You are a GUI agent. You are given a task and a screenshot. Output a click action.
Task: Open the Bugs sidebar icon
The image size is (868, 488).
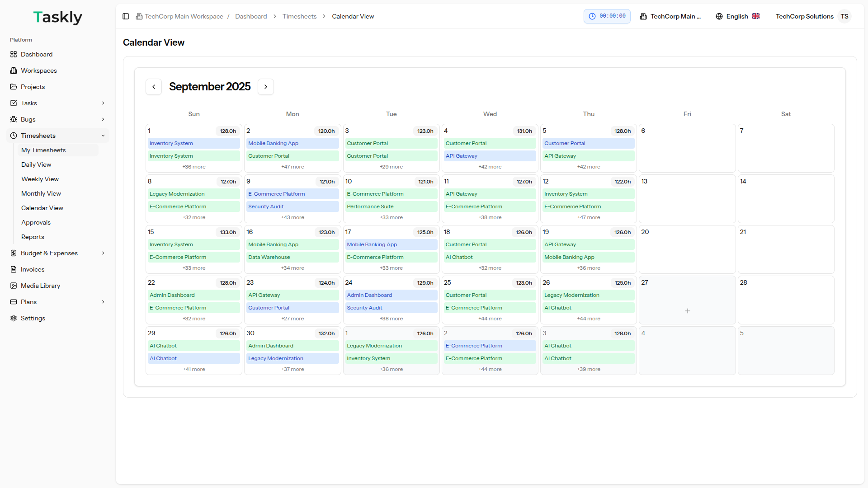click(x=14, y=119)
